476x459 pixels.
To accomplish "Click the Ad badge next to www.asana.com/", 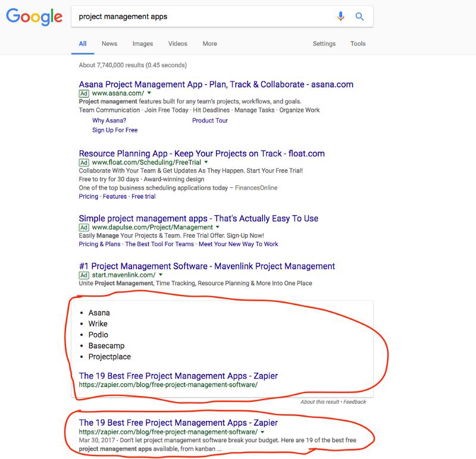I will click(x=84, y=93).
